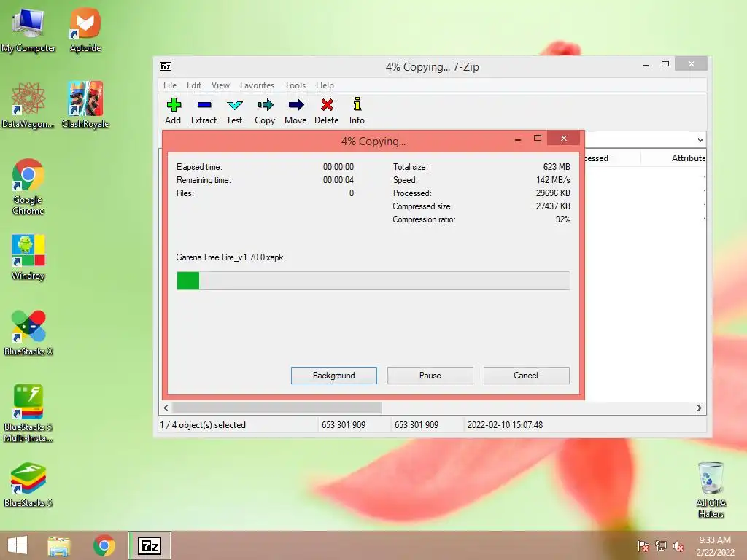The width and height of the screenshot is (747, 560).
Task: Open File Explorer from the taskbar
Action: tap(59, 545)
